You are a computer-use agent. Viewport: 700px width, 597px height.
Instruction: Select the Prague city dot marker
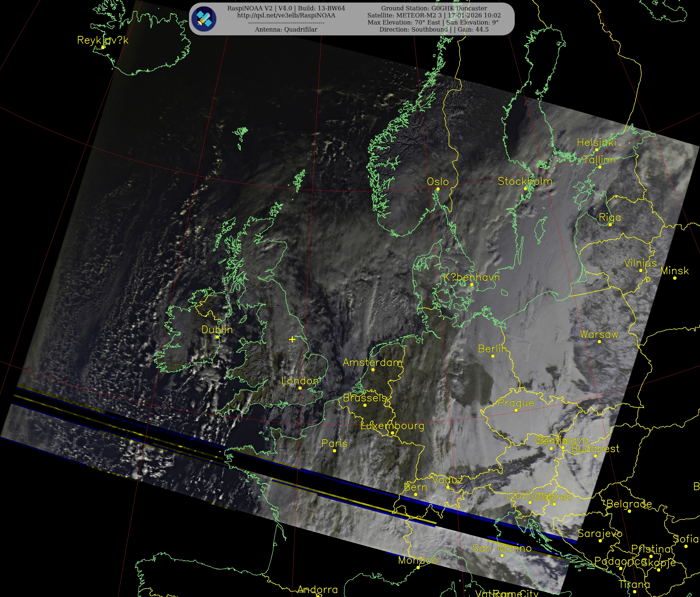click(516, 410)
